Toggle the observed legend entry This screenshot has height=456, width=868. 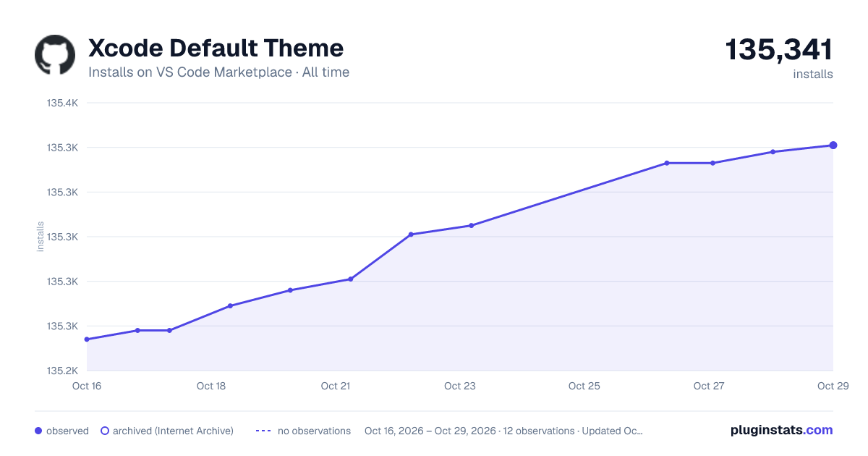click(61, 431)
